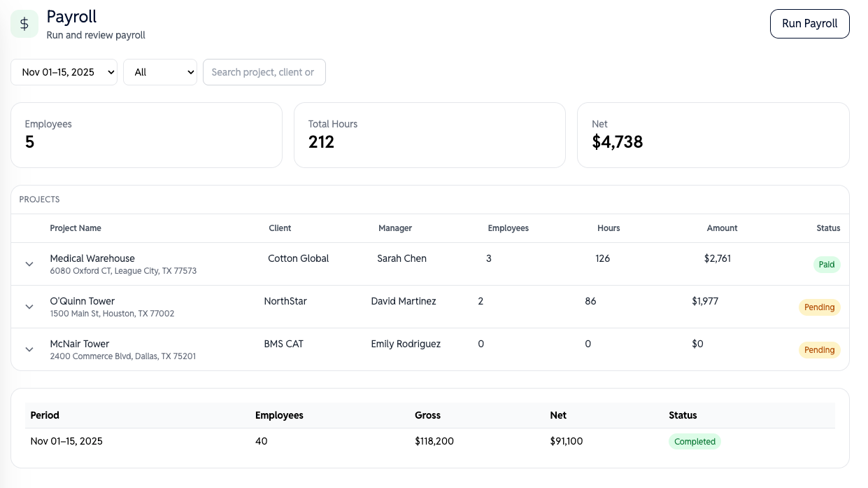Open the All filter dropdown
Viewport: 868px width, 488px height.
click(x=159, y=72)
